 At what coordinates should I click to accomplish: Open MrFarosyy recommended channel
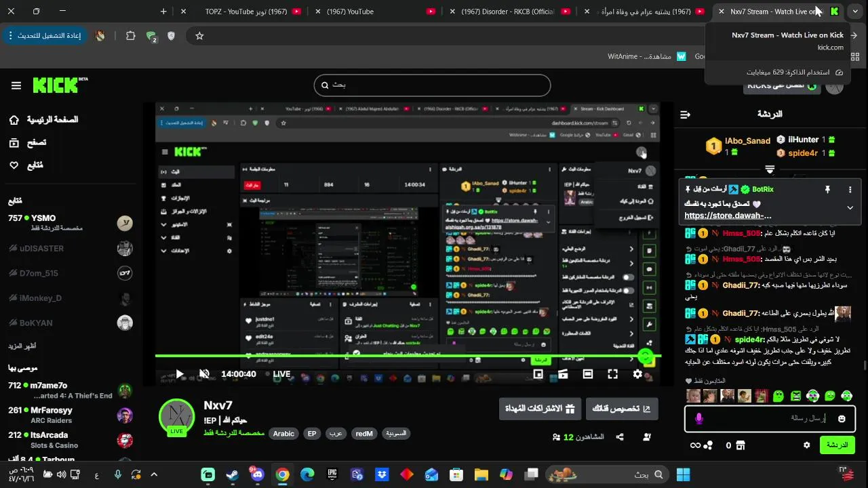click(x=71, y=415)
